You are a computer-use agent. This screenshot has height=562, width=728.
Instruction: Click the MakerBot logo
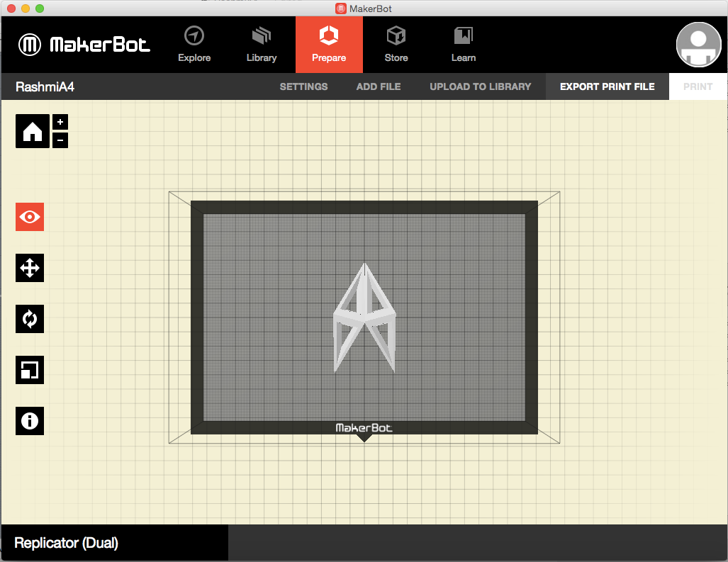(x=84, y=45)
